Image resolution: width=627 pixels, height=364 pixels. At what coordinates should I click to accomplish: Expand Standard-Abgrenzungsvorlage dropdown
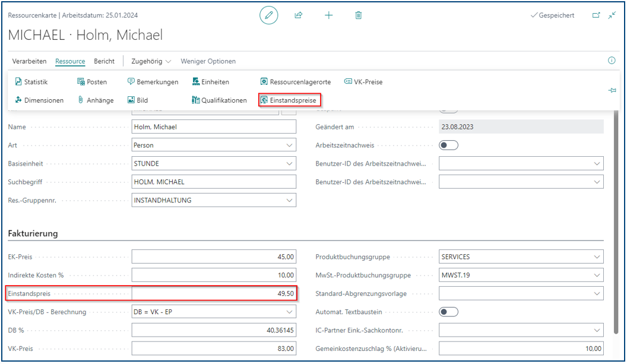point(597,293)
